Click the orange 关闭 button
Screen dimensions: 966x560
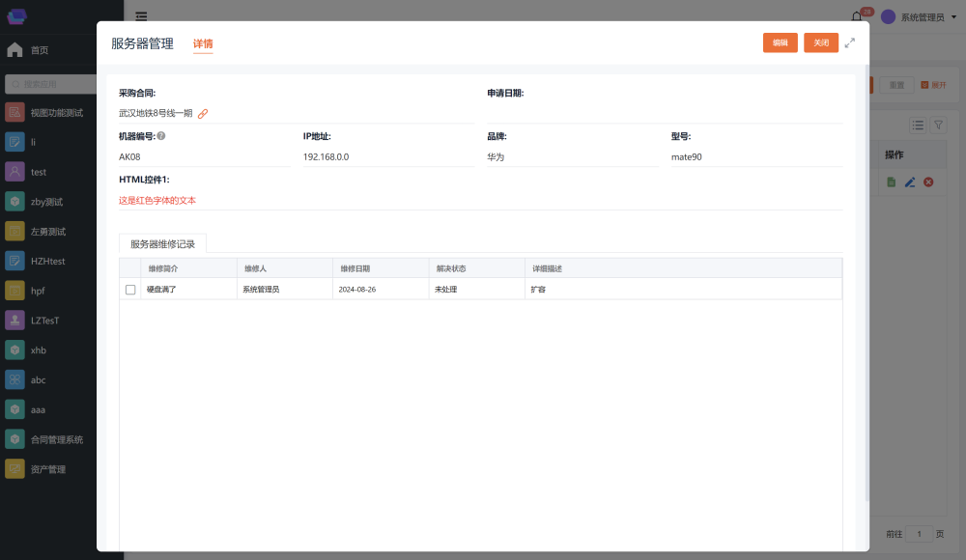821,42
